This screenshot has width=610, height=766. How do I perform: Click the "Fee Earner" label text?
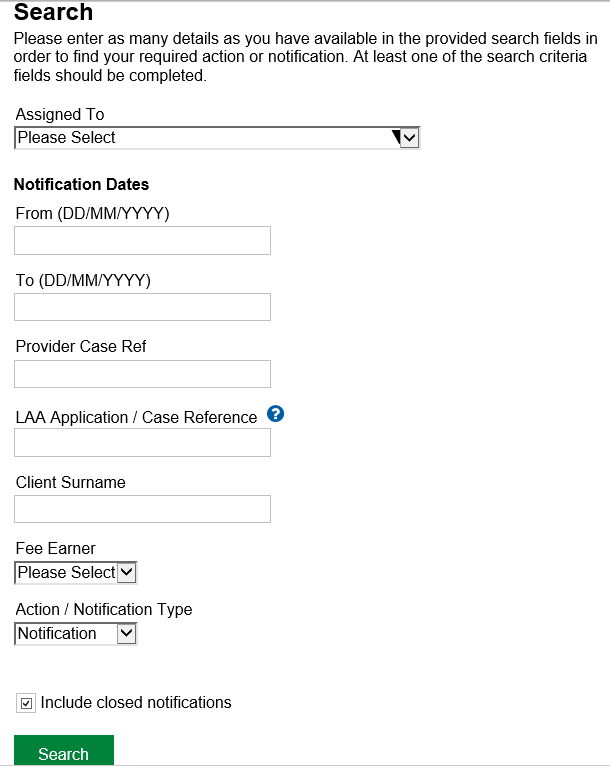pyautogui.click(x=56, y=549)
